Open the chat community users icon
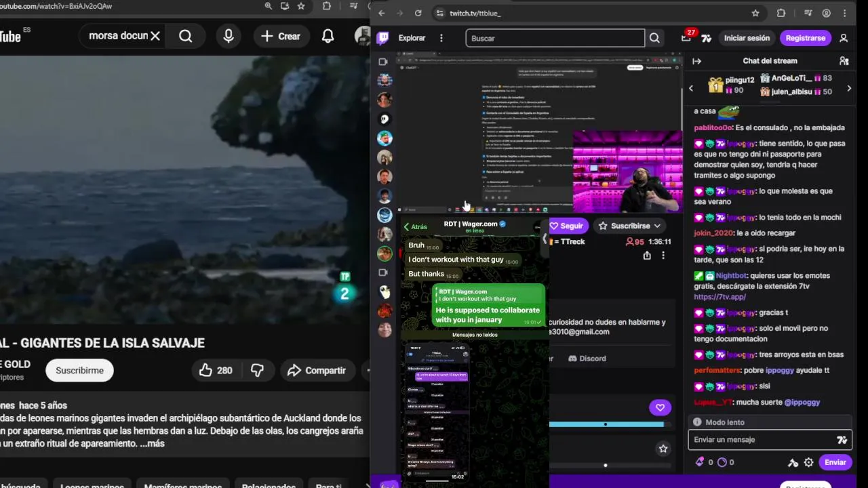 (x=844, y=61)
